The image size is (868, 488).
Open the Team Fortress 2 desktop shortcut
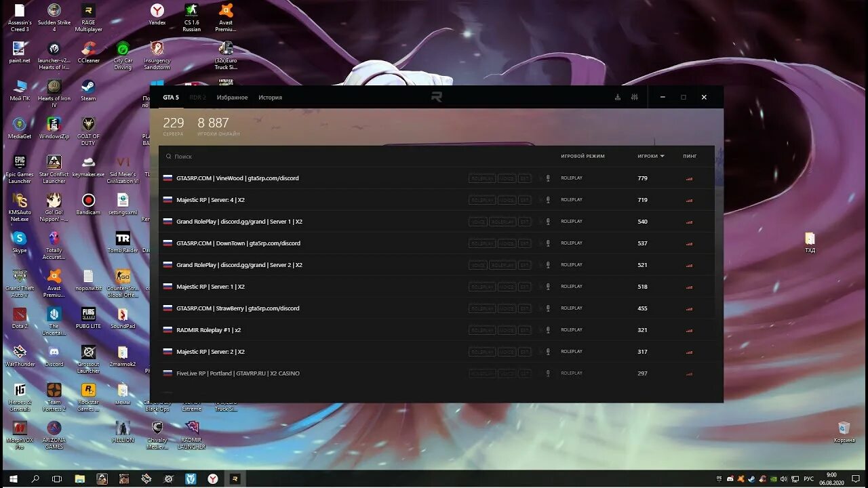coord(54,396)
